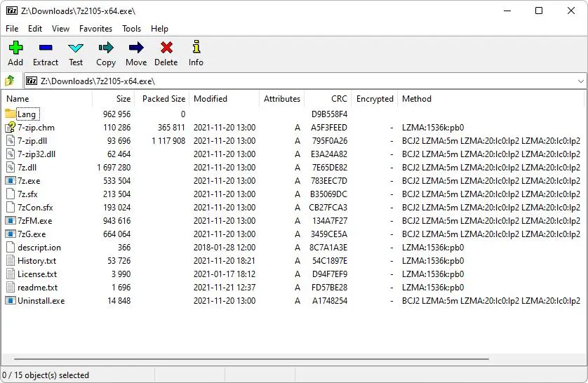Sort by the Attributes column header
Image resolution: width=588 pixels, height=383 pixels.
pyautogui.click(x=281, y=99)
